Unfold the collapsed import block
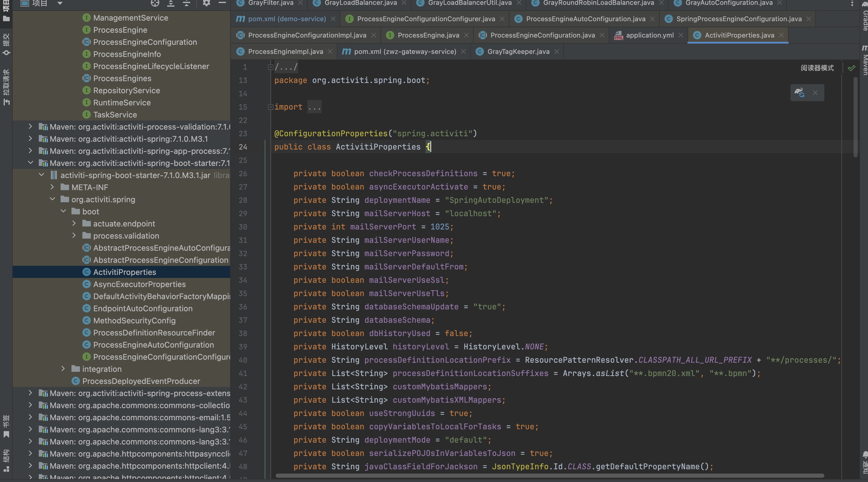868x482 pixels. [270, 107]
